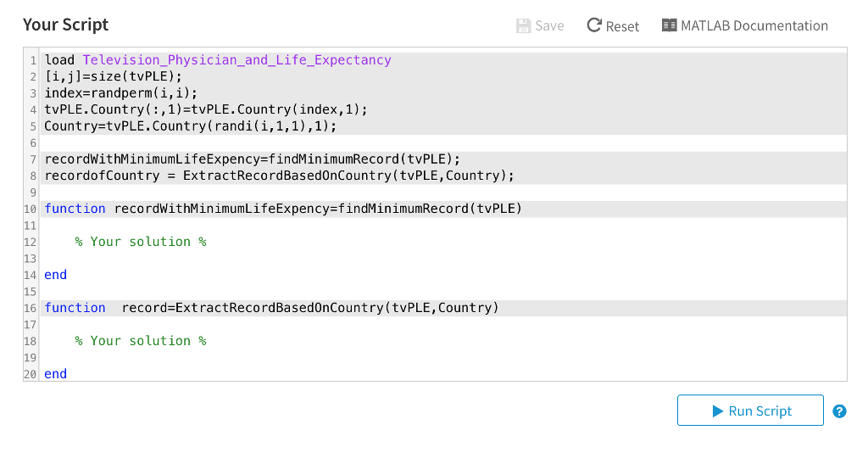Screen dimensions: 868x458
Task: Click the MATLAB Documentation book icon
Action: [670, 25]
